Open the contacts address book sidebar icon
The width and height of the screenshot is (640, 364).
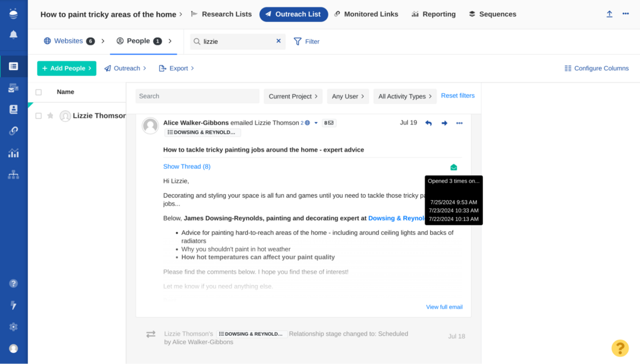pyautogui.click(x=13, y=109)
